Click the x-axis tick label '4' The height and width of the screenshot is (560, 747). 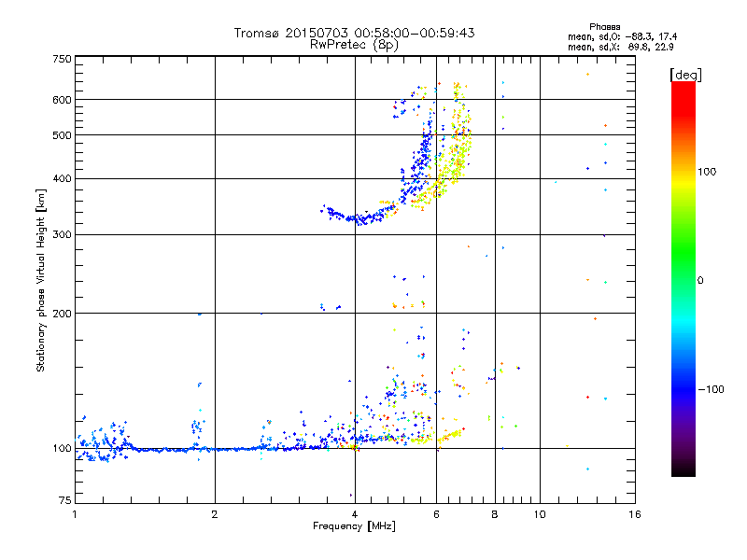click(355, 514)
